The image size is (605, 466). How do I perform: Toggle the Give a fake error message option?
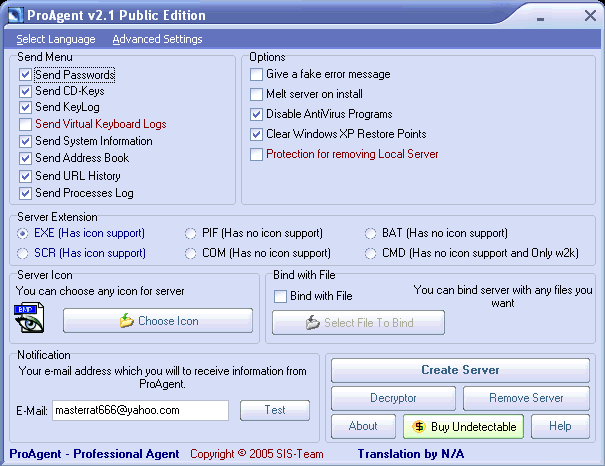click(257, 74)
